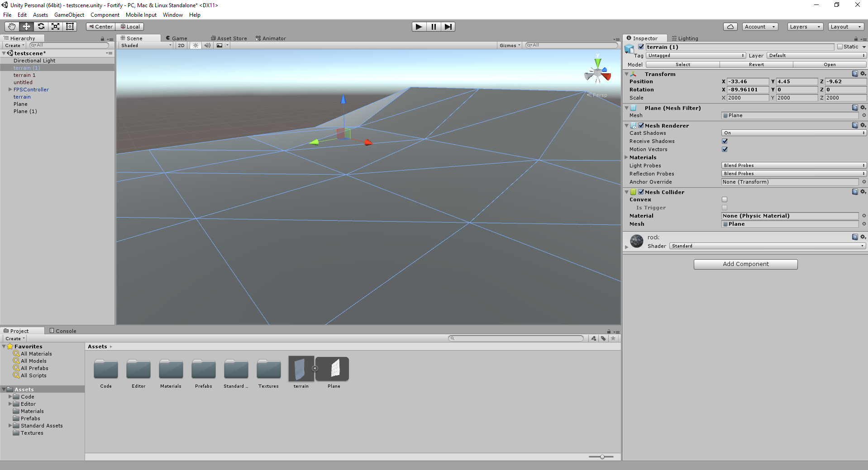This screenshot has height=470, width=868.
Task: Click the scene orientation gizmo
Action: pos(598,71)
